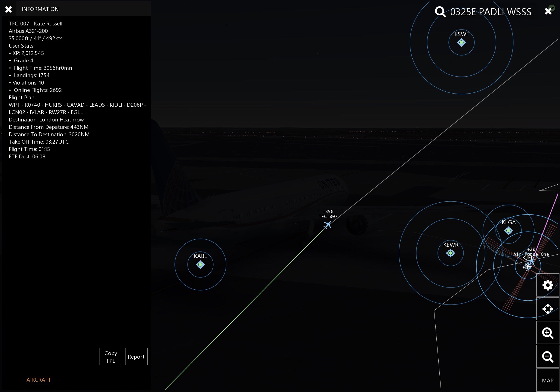Select the KABE airport marker
Viewport: 560px width, 392px height.
coord(200,265)
